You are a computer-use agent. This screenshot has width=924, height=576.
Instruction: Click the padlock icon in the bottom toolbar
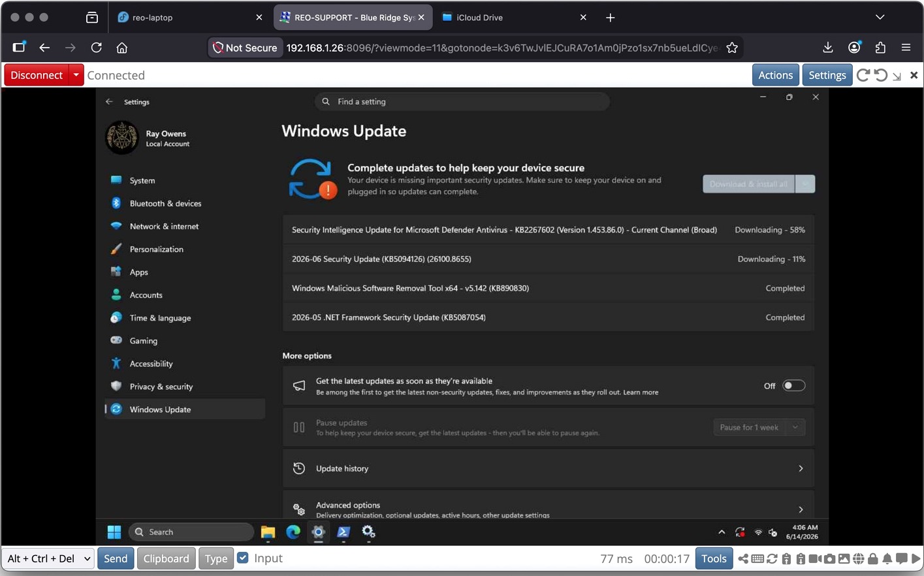tap(873, 558)
